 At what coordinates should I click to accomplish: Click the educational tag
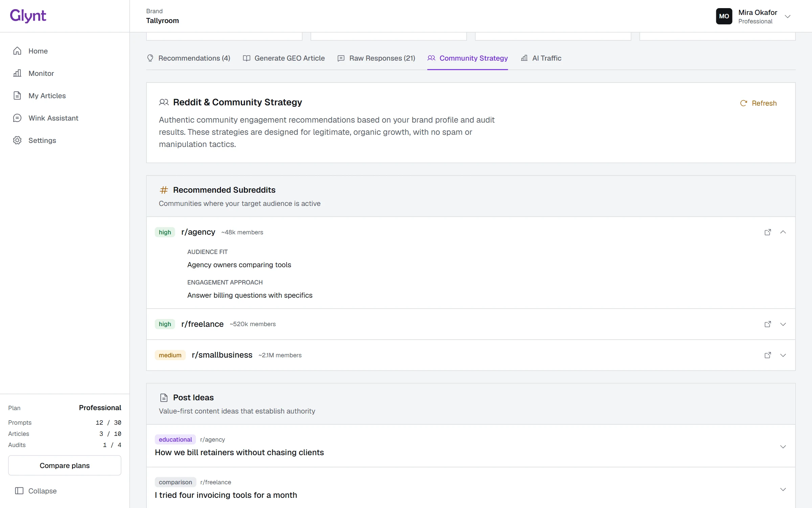point(175,440)
